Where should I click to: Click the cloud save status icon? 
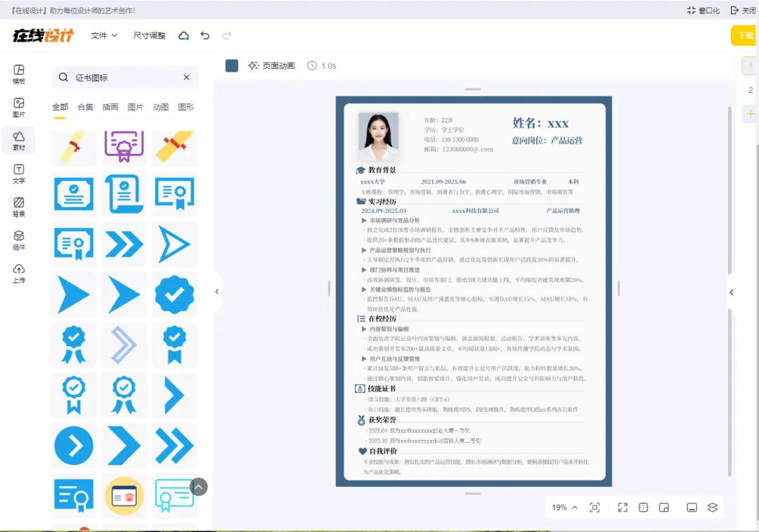(x=183, y=35)
